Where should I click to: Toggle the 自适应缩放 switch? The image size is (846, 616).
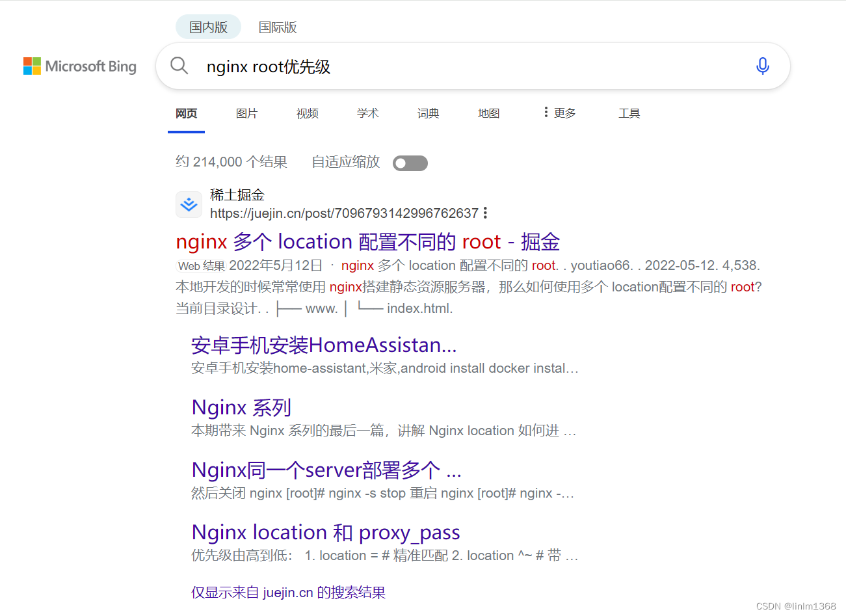pos(410,163)
